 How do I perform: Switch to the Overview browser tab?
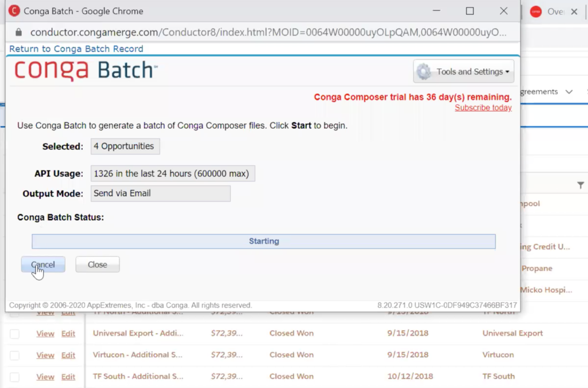coord(552,10)
